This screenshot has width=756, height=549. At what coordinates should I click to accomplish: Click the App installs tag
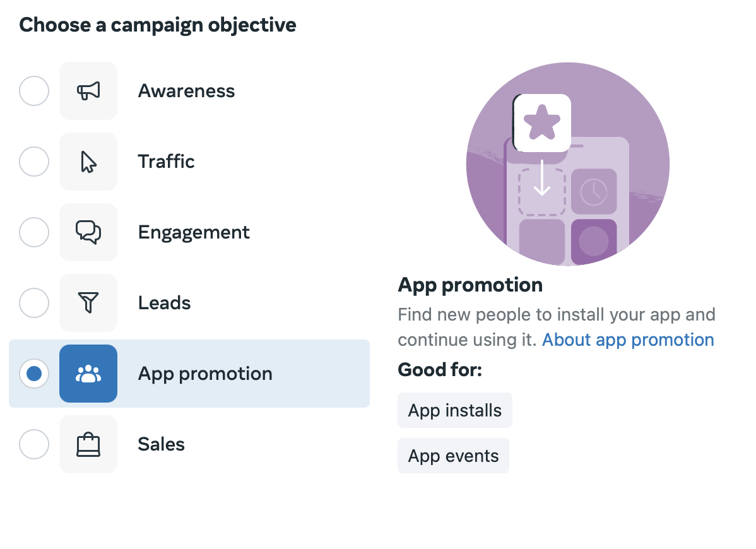[454, 410]
